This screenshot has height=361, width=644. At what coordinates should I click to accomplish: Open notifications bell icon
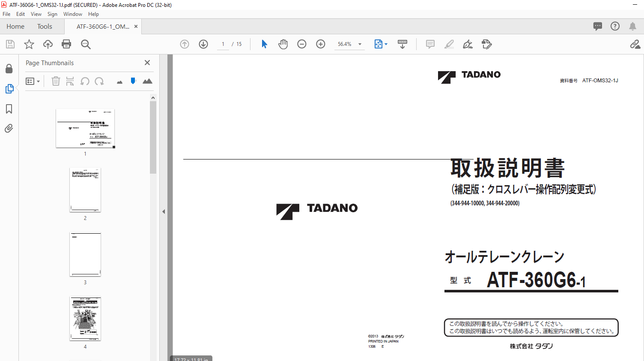tap(632, 26)
